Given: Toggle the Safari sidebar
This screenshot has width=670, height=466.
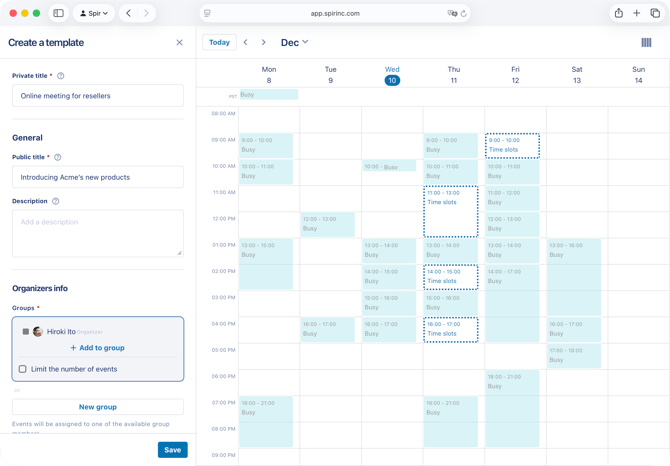Looking at the screenshot, I should [58, 13].
